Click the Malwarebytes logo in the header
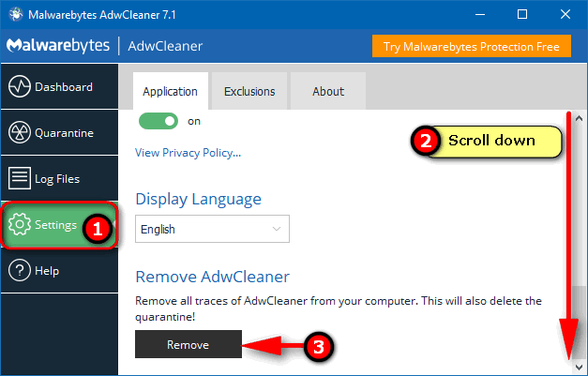This screenshot has width=588, height=376. (x=58, y=46)
